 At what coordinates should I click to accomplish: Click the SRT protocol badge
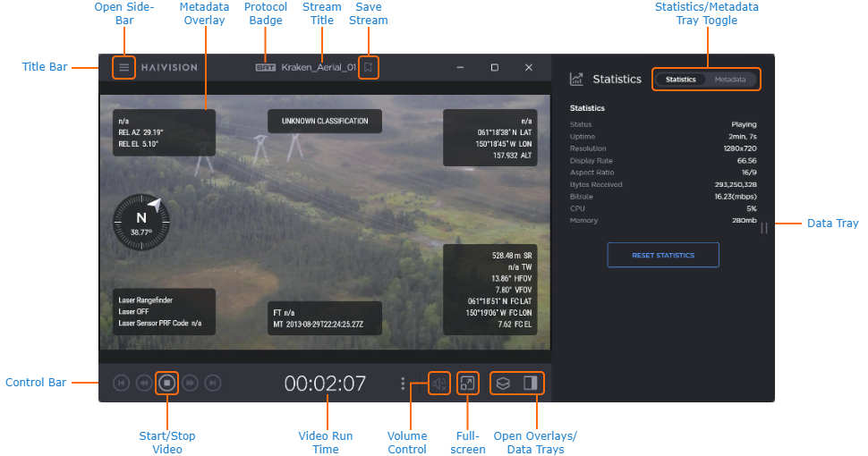point(265,67)
